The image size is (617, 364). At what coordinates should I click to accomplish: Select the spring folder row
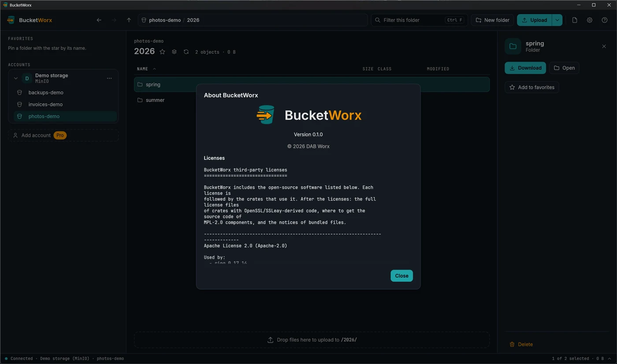[x=312, y=85]
